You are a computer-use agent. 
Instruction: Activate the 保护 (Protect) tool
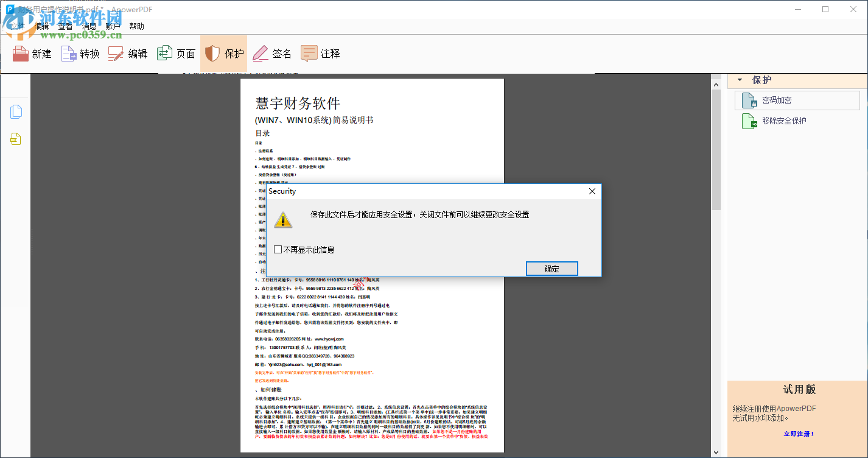pyautogui.click(x=224, y=54)
